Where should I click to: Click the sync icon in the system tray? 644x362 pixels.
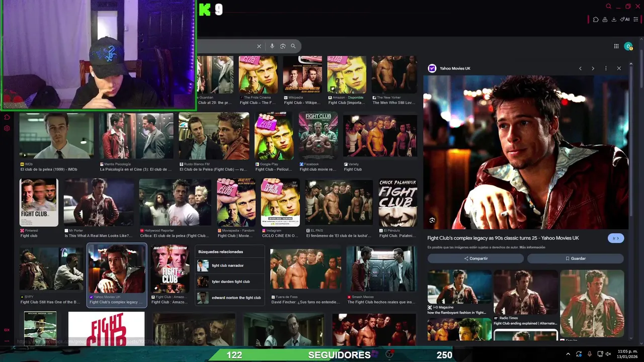[579, 354]
